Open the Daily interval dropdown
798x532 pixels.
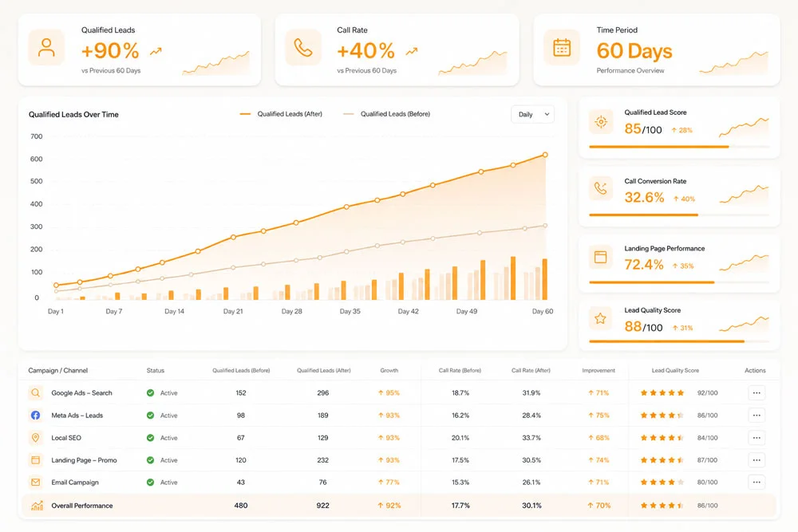(x=532, y=114)
